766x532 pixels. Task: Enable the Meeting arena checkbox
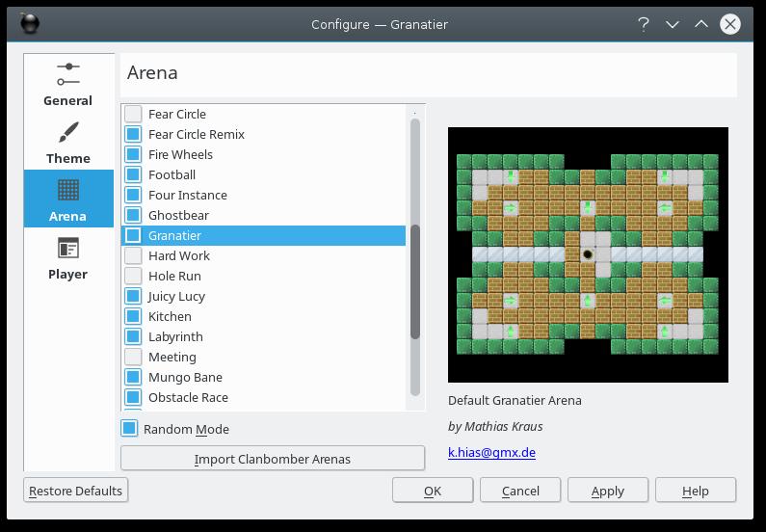[133, 358]
